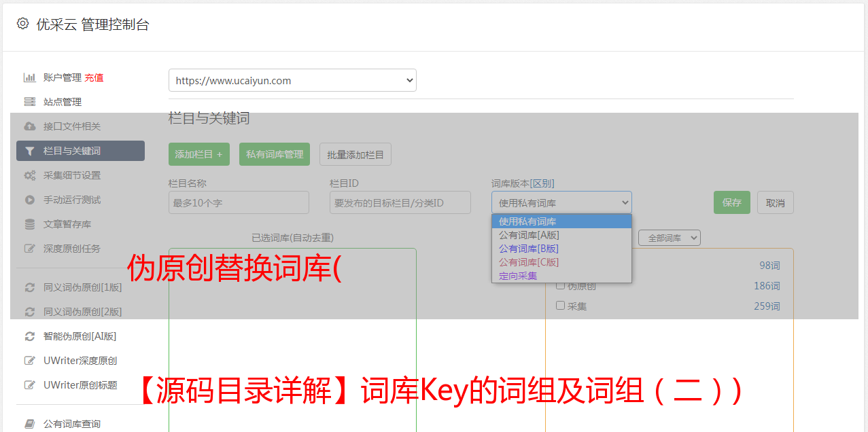The width and height of the screenshot is (868, 432).
Task: Click the book icon for 公有词库查询
Action: [x=30, y=424]
